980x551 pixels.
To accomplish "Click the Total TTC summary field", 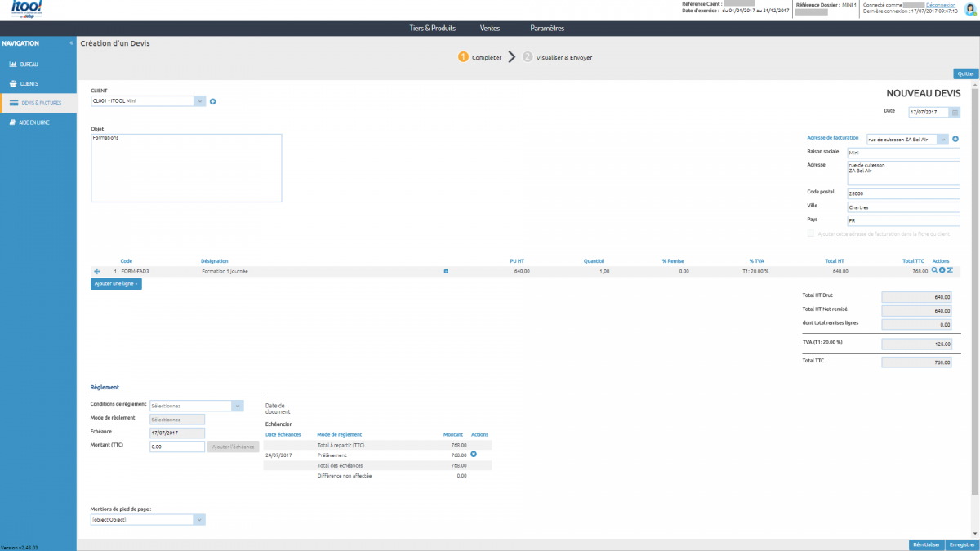I will coord(917,362).
